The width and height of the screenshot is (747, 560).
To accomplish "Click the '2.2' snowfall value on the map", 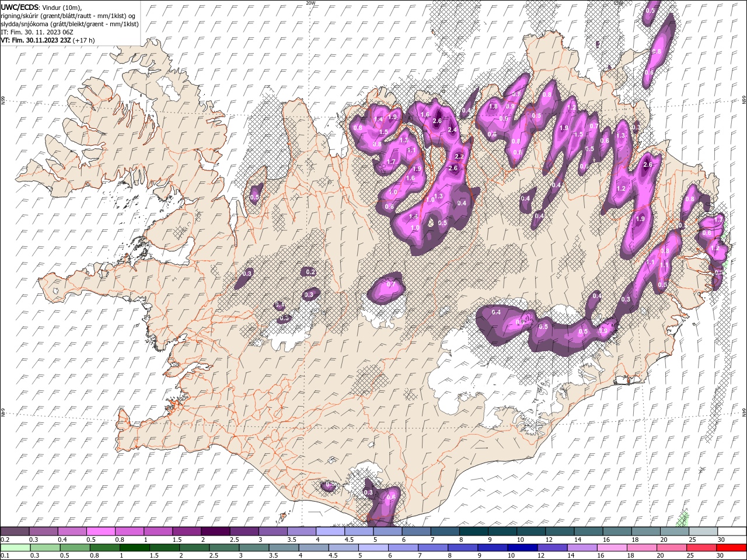I will [459, 156].
